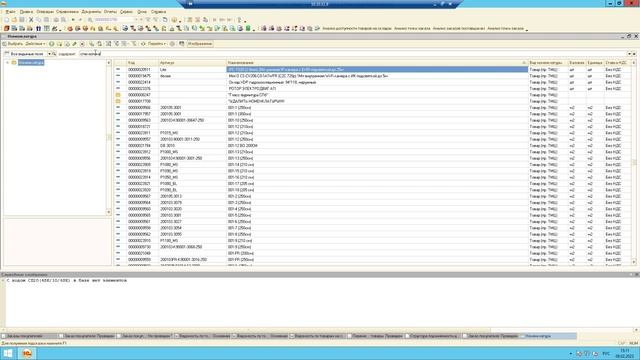Open the main toolbar search text dropdown

[x=137, y=20]
